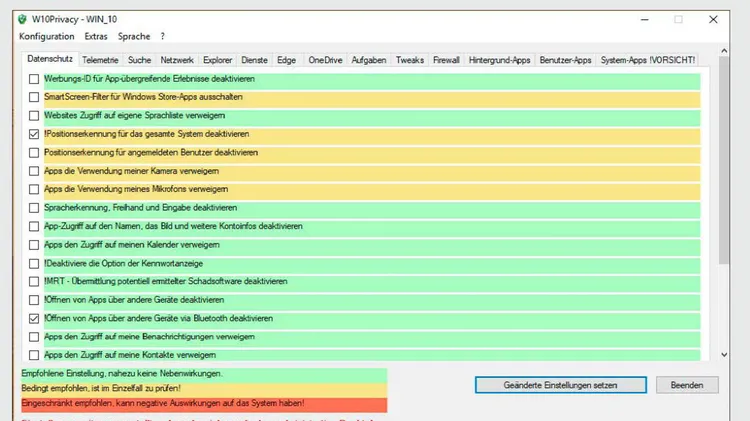Screen dimensions: 750x421
Task: Check Websites Zugriff auf eigene Sprachliste checkbox
Action: (33, 116)
